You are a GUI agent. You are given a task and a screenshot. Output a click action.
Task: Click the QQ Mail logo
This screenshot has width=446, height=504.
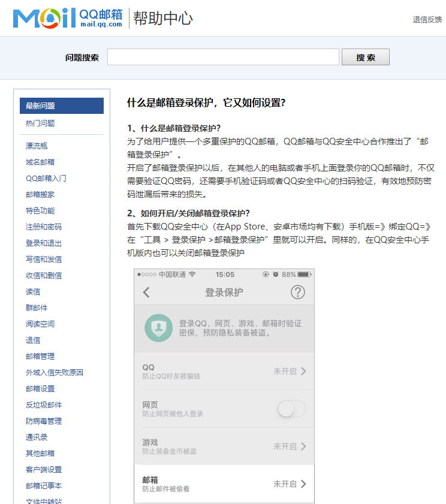(68, 18)
